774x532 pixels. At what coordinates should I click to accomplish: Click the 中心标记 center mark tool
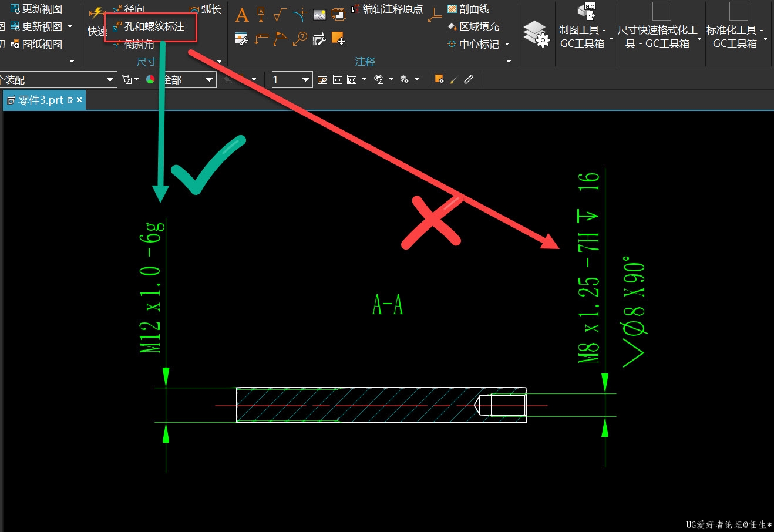473,44
